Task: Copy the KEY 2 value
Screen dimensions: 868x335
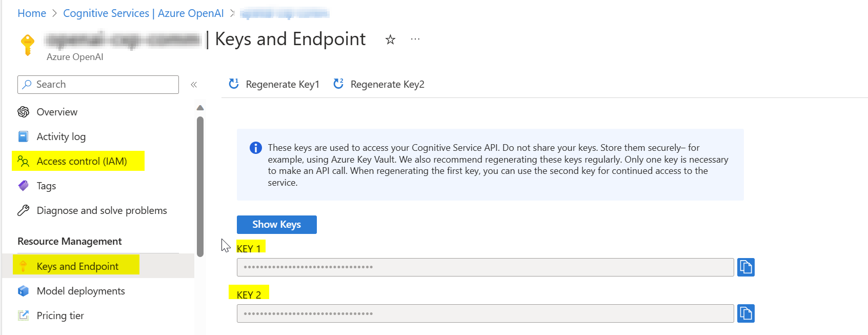Action: click(745, 313)
